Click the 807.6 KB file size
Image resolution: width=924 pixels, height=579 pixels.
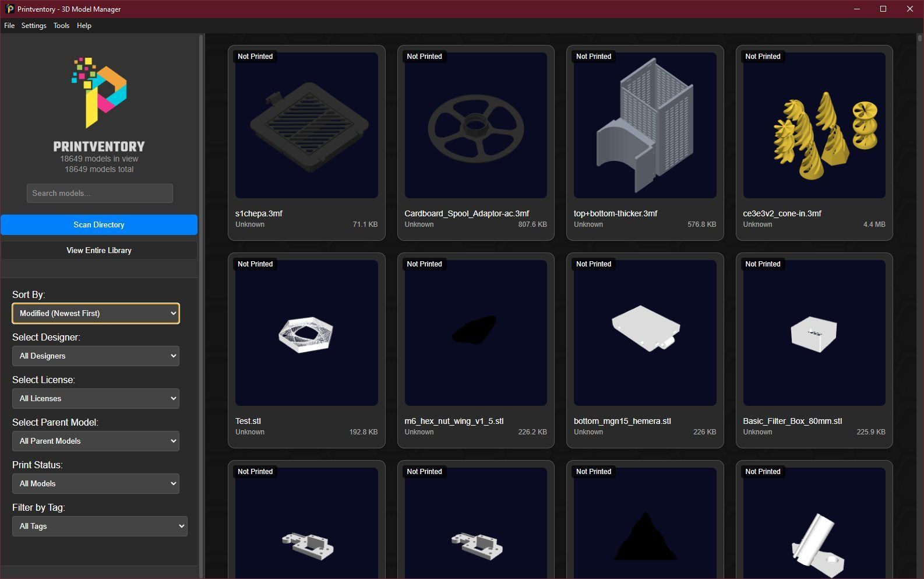[532, 224]
